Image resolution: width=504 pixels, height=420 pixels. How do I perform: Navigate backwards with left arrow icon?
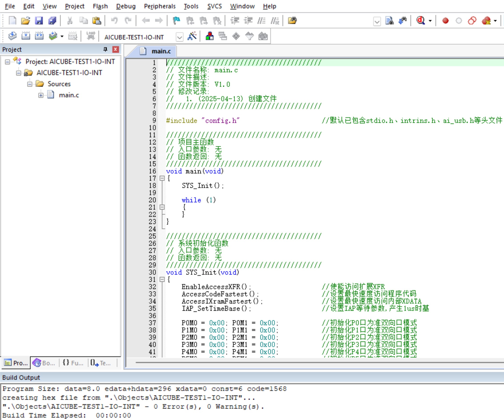146,21
